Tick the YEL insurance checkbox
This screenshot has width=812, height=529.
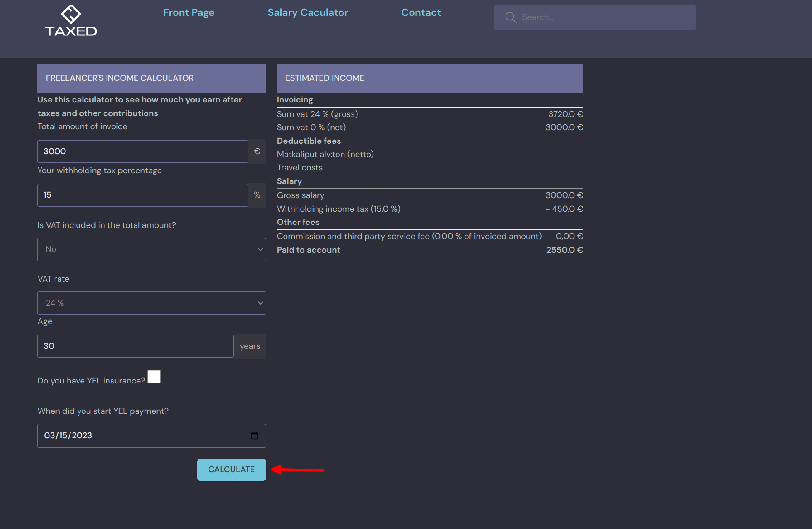(154, 377)
